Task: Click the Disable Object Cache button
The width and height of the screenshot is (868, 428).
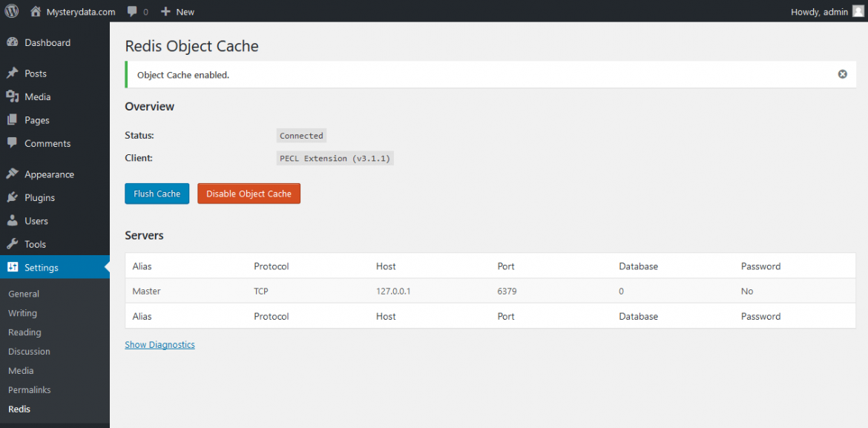Action: tap(249, 194)
